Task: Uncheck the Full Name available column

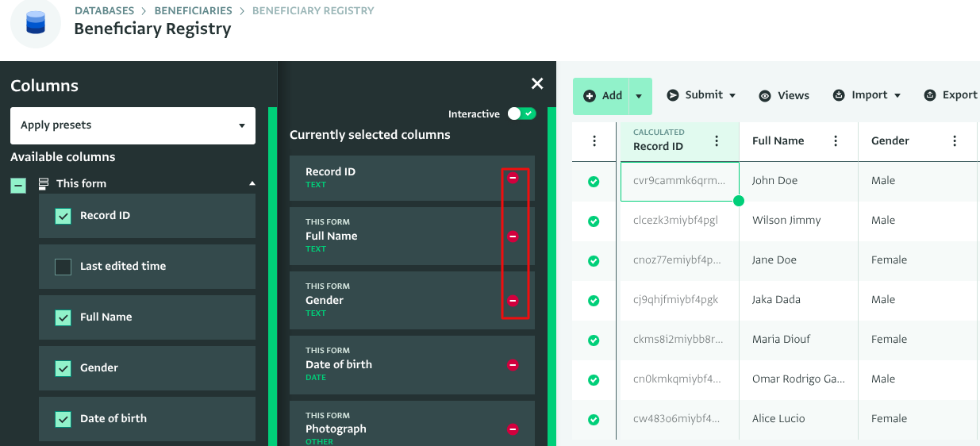Action: pos(63,317)
